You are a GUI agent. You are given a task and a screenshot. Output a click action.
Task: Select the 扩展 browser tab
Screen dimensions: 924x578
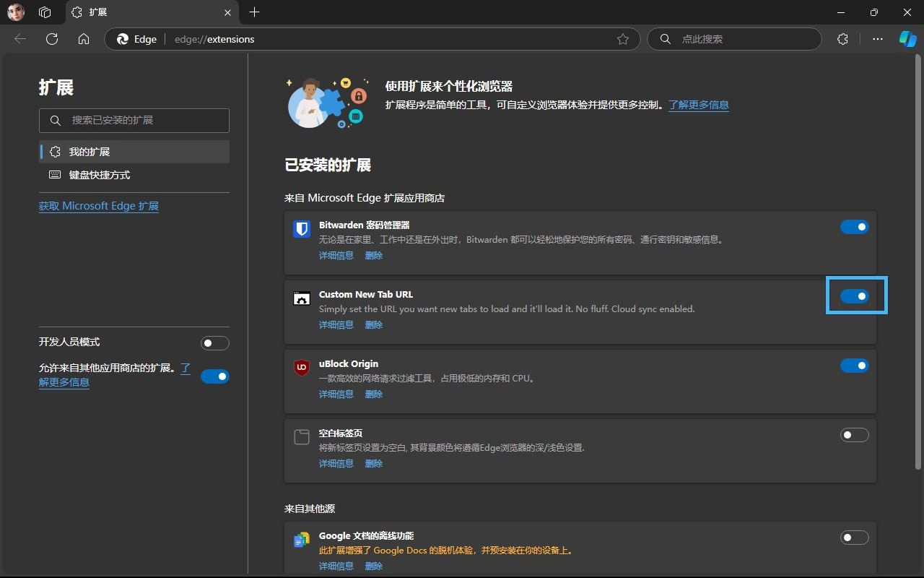point(152,12)
